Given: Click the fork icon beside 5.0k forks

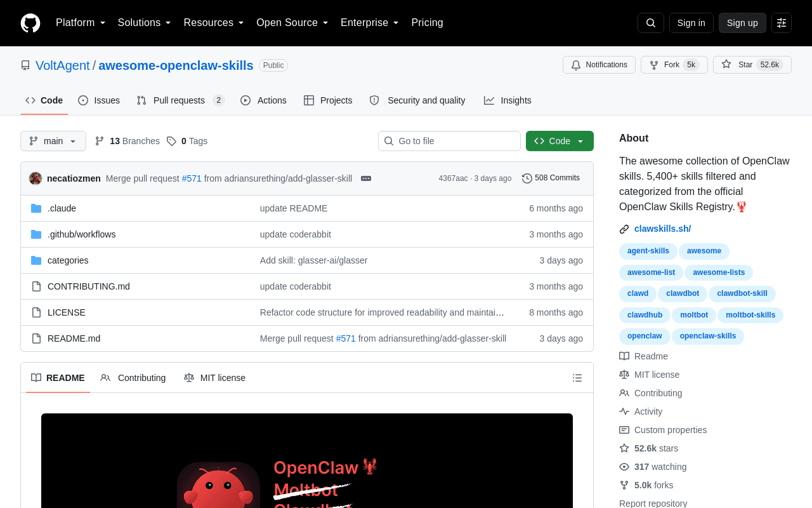Looking at the screenshot, I should coord(624,485).
